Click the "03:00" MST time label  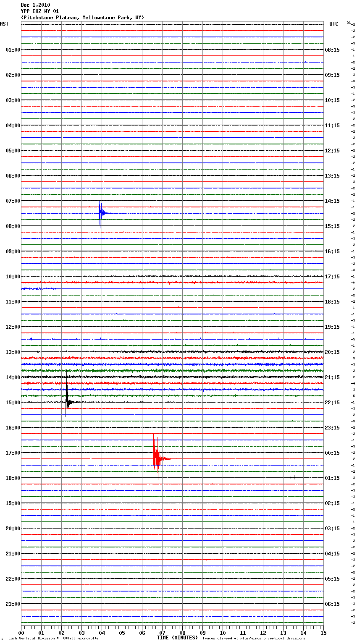(13, 100)
